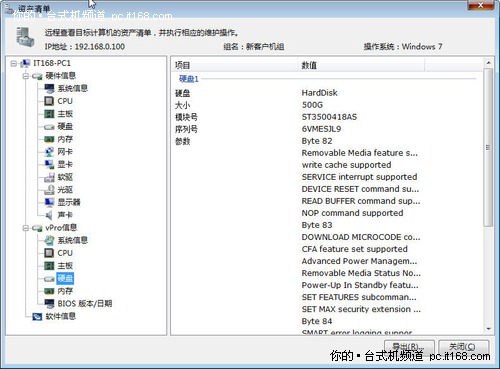
Task: Select 'write cache supported' row
Action: click(x=347, y=165)
